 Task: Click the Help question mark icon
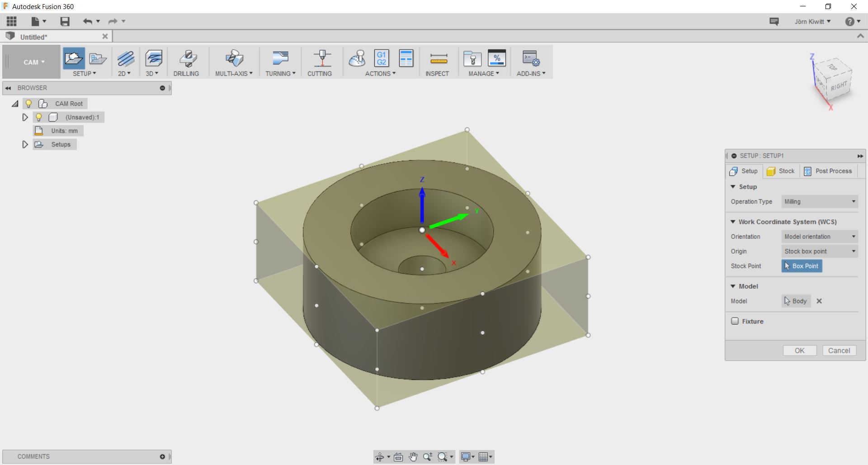coord(850,21)
